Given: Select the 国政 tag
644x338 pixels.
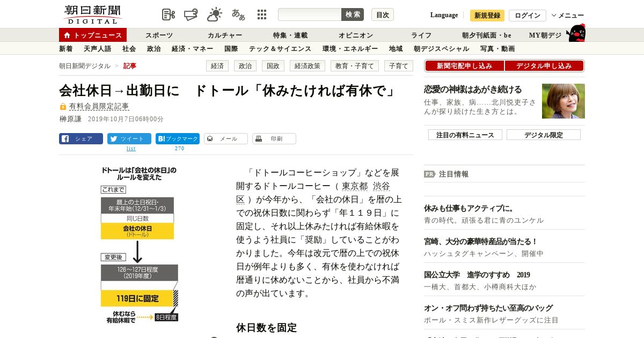Looking at the screenshot, I should coord(273,66).
